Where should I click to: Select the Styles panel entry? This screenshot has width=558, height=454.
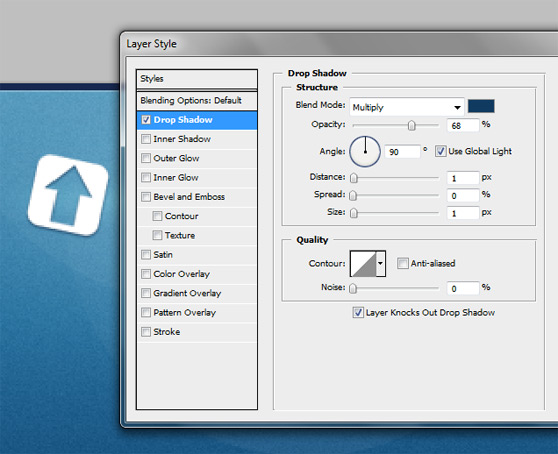pyautogui.click(x=197, y=79)
